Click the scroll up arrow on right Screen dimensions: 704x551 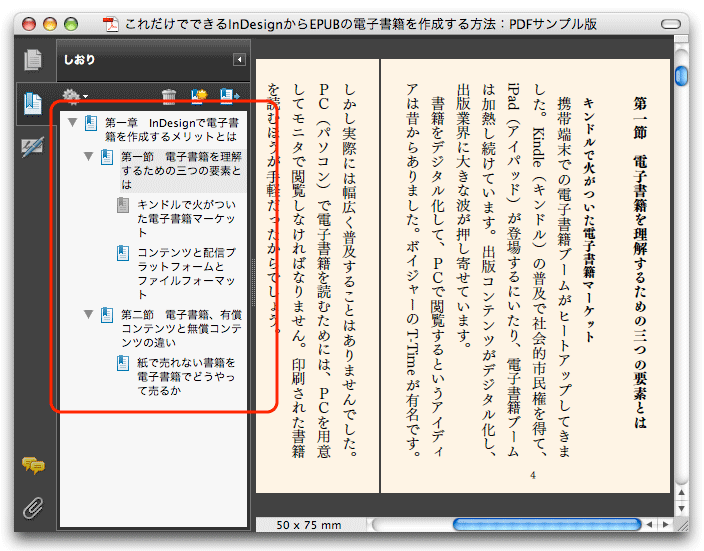[681, 493]
